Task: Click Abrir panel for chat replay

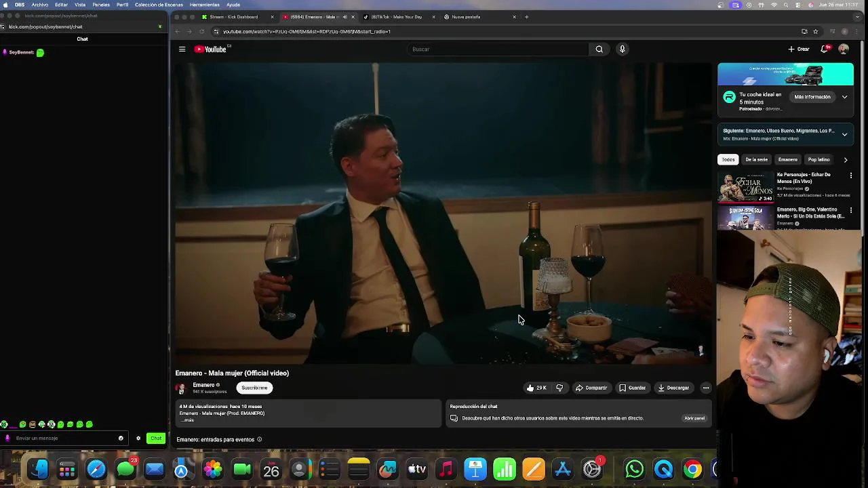Action: [694, 418]
